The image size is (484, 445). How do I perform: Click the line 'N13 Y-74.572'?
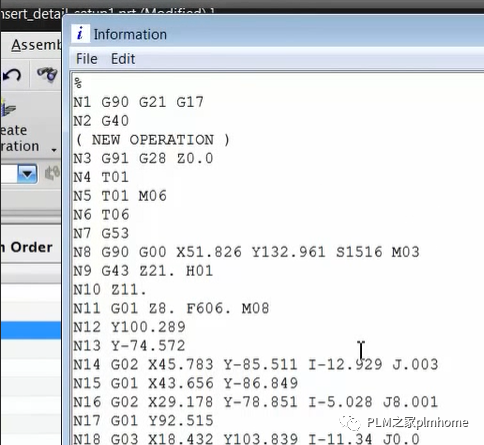click(129, 346)
